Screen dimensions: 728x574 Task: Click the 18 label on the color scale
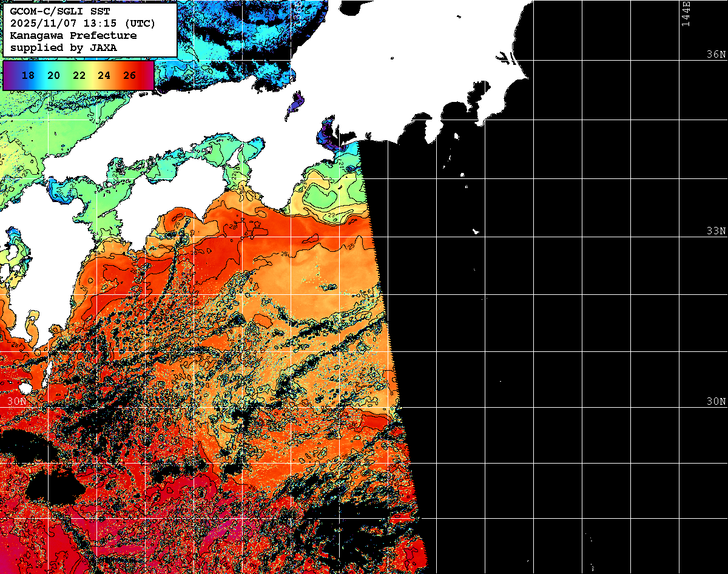click(27, 76)
